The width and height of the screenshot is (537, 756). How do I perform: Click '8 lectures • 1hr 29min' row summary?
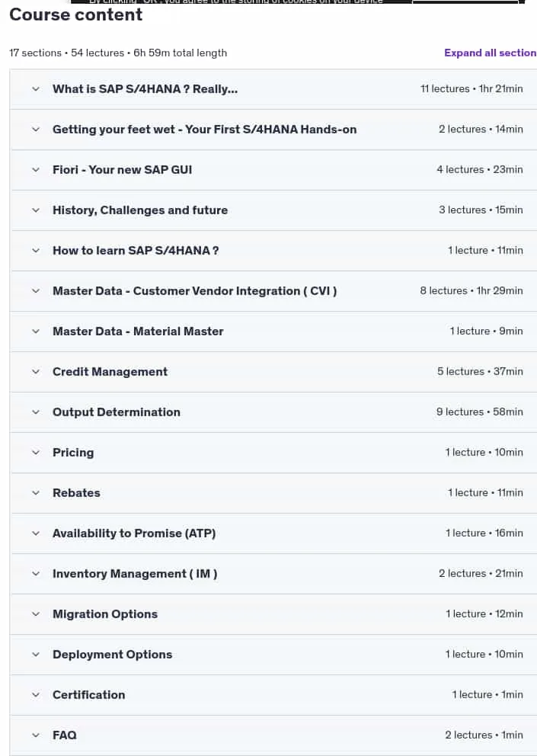tap(471, 290)
